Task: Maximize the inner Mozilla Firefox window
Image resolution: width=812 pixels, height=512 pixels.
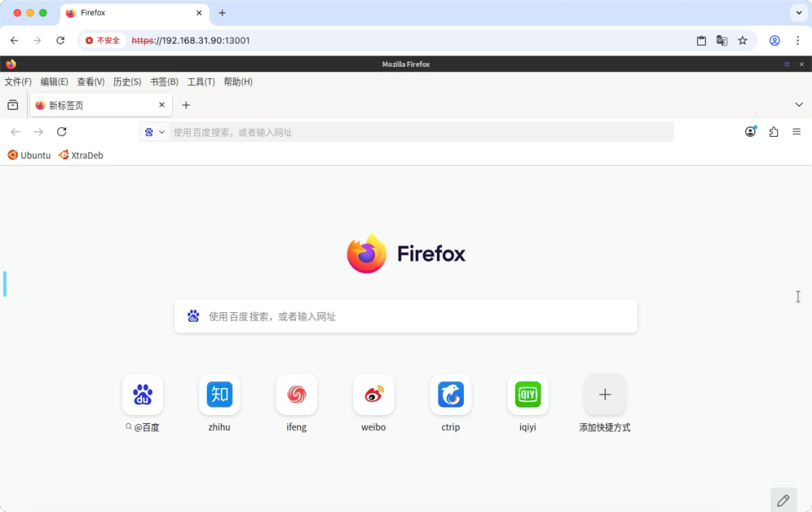Action: click(x=786, y=64)
